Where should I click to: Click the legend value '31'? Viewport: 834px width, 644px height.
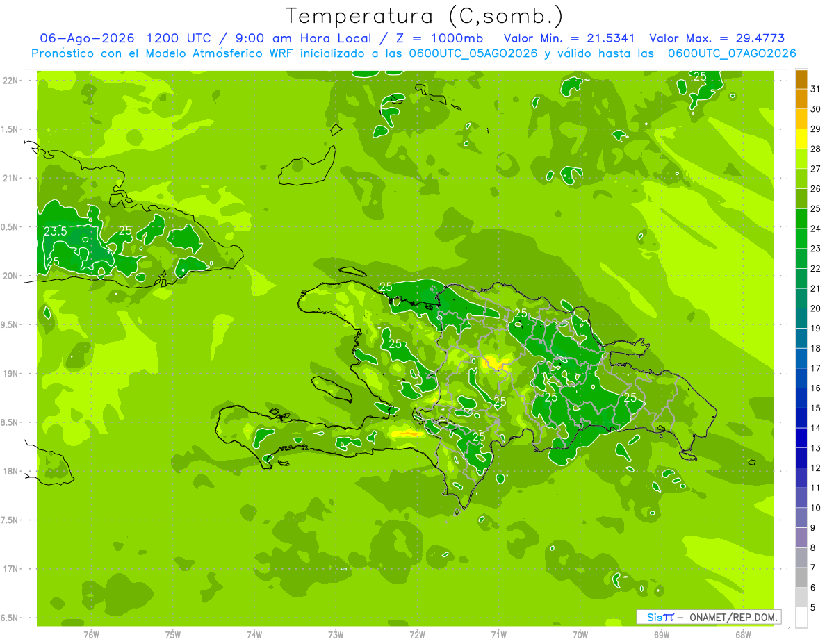pos(816,89)
